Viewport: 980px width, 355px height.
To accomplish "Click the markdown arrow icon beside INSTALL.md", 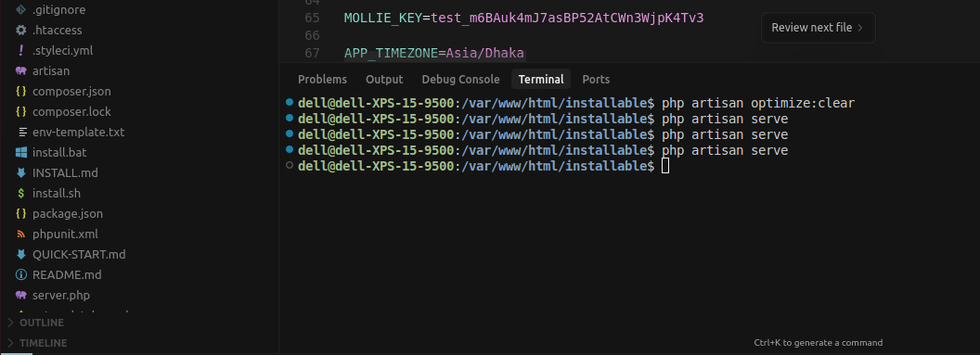I will (20, 172).
